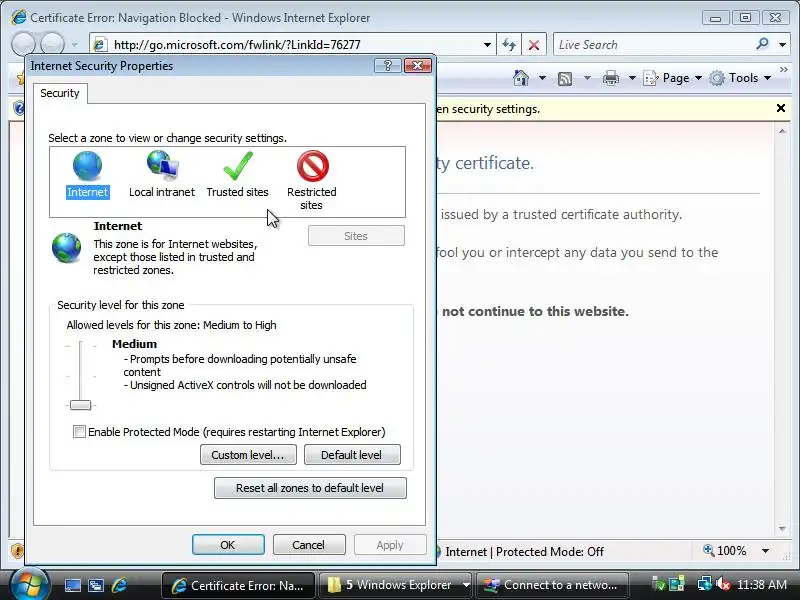Click the URL in the address bar
Image resolution: width=800 pixels, height=600 pixels.
(237, 45)
